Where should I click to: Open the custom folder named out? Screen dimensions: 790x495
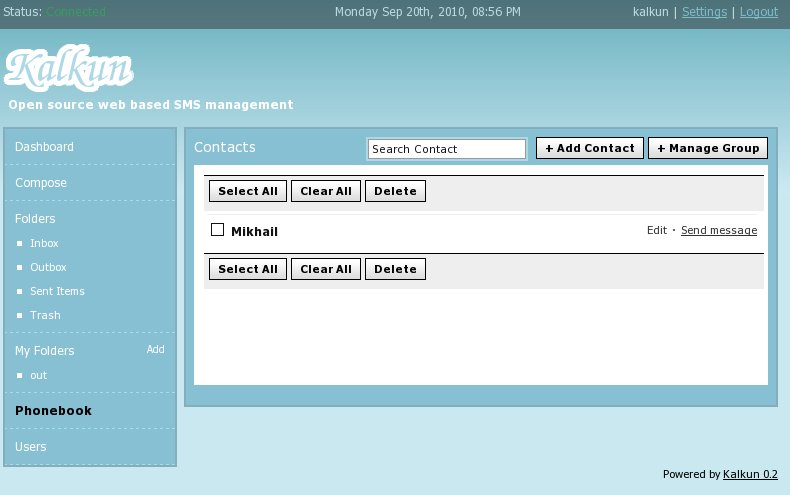(38, 375)
